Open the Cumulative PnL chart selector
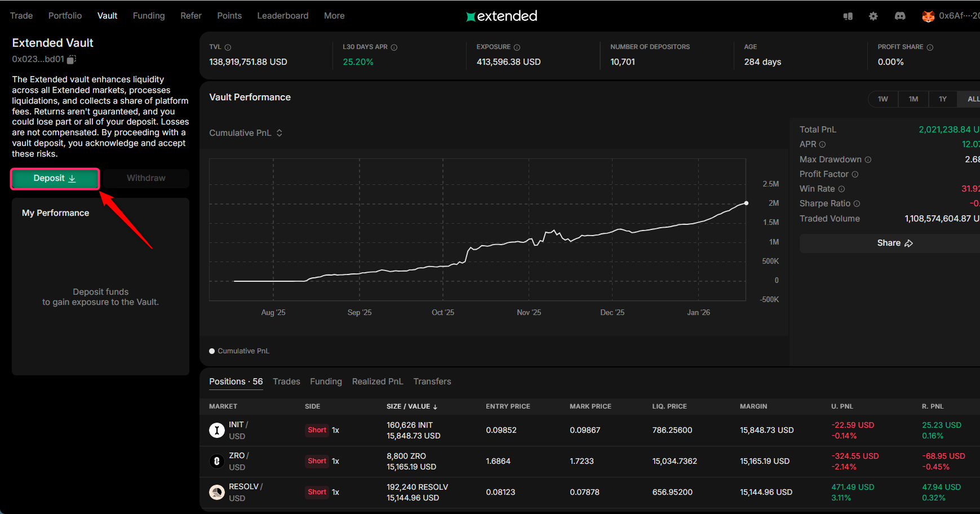 (x=246, y=133)
